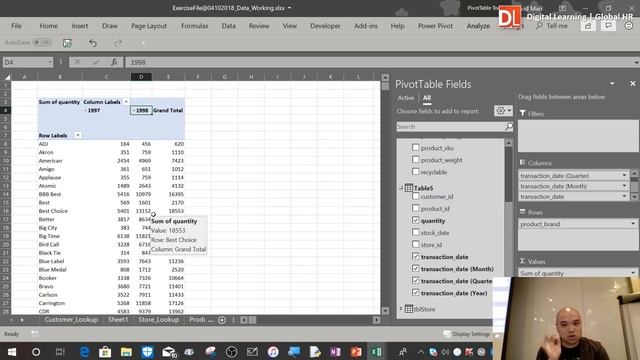Close the PivotTable Fields pane
Viewport: 640px width, 360px height.
(632, 83)
